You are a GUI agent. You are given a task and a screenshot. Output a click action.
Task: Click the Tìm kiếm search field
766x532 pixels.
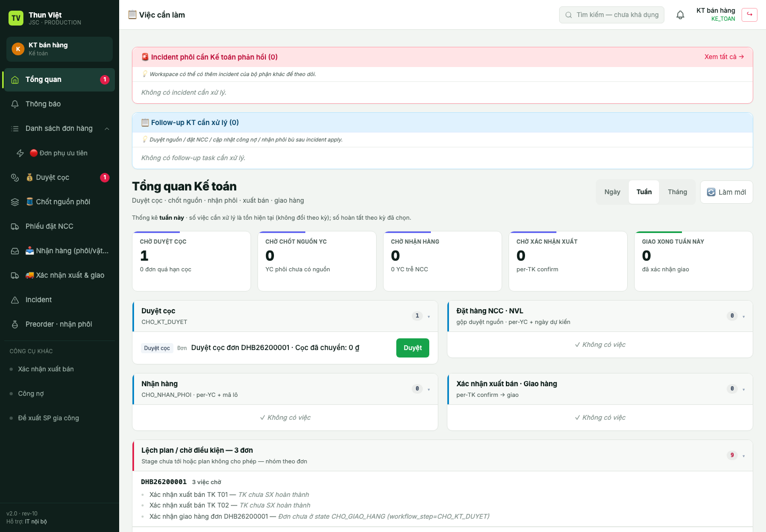[x=612, y=15]
